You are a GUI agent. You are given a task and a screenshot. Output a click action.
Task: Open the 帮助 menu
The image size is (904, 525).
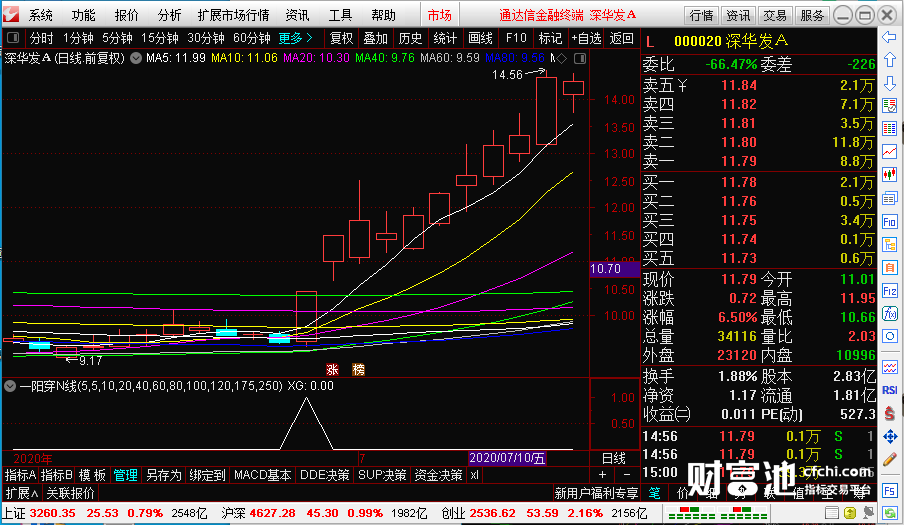(x=383, y=15)
